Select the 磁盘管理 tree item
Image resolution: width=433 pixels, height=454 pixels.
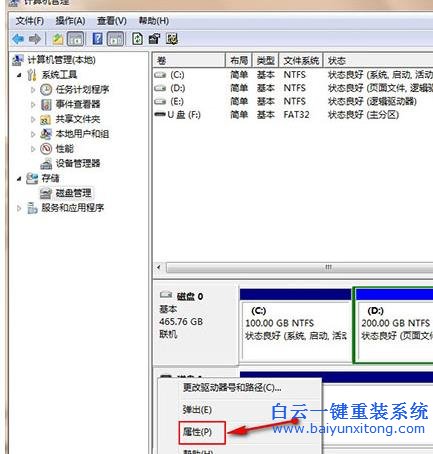click(x=73, y=193)
